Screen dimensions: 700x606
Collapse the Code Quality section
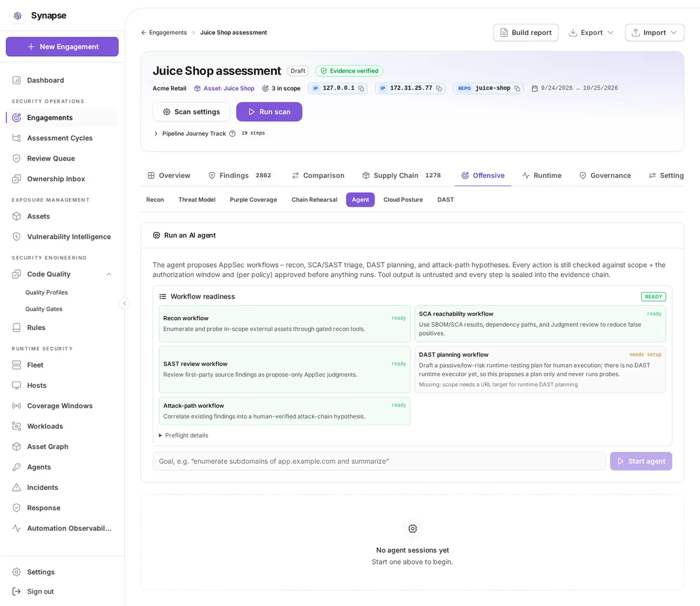tap(108, 274)
